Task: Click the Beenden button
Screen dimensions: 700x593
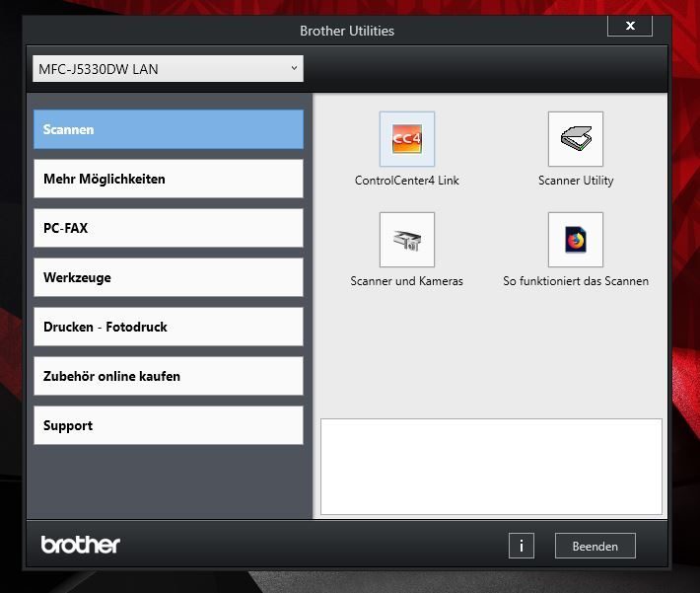Action: (x=595, y=546)
